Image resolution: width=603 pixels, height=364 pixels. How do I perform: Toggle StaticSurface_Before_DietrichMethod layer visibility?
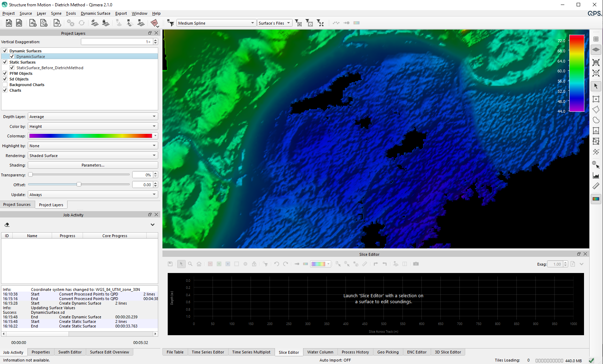point(12,68)
